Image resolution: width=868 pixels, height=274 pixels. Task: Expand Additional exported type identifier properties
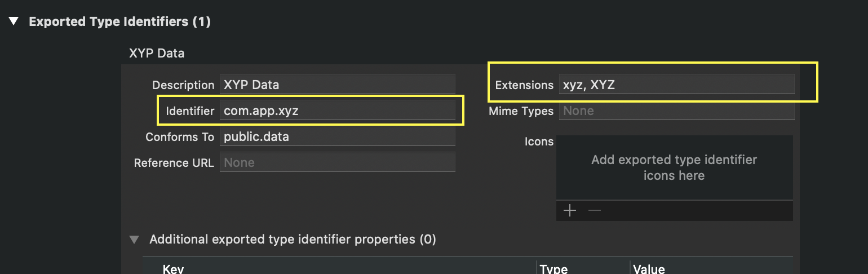point(134,240)
